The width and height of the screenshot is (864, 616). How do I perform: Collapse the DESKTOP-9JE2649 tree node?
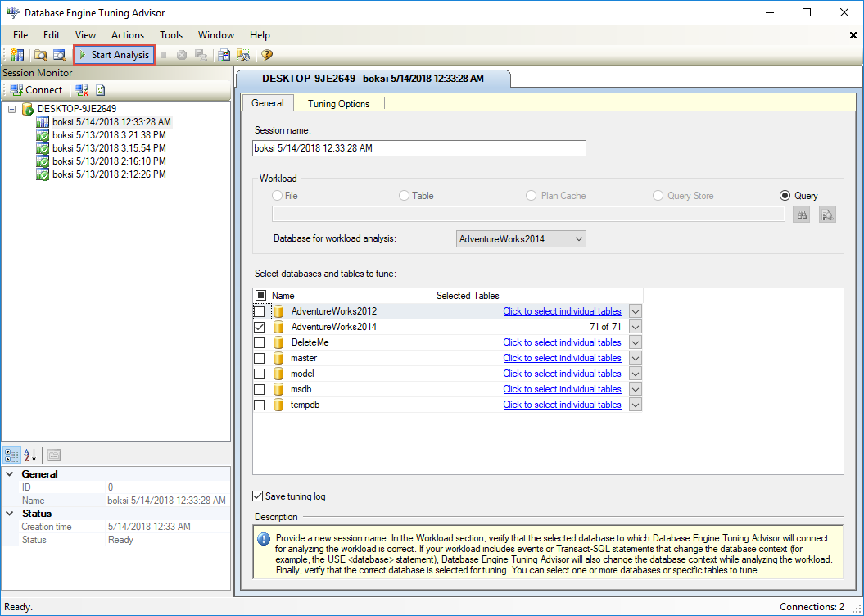tap(11, 109)
